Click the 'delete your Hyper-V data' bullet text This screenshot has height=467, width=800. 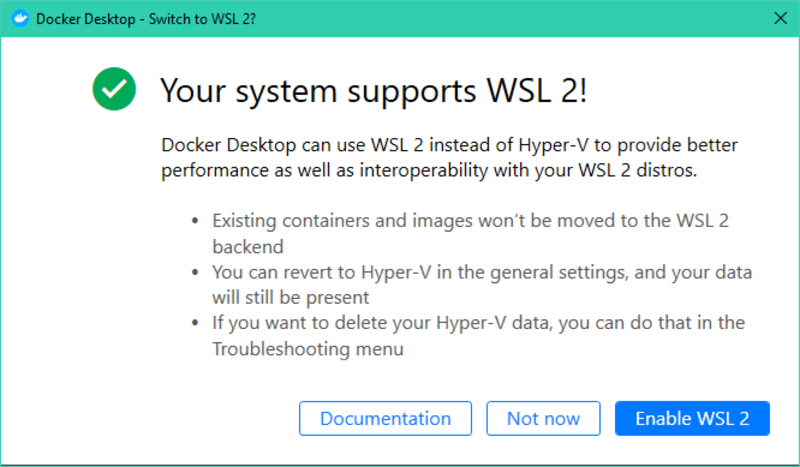(x=478, y=323)
